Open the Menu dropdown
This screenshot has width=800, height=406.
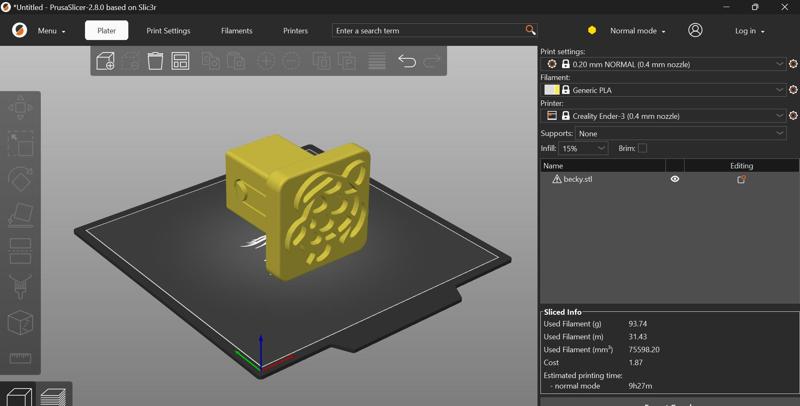click(x=52, y=31)
